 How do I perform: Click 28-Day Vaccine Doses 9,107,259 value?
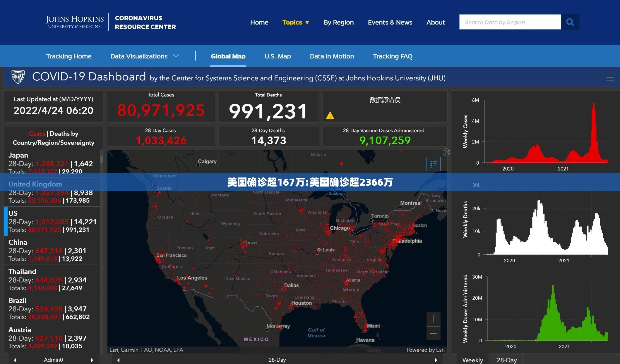[x=385, y=140]
